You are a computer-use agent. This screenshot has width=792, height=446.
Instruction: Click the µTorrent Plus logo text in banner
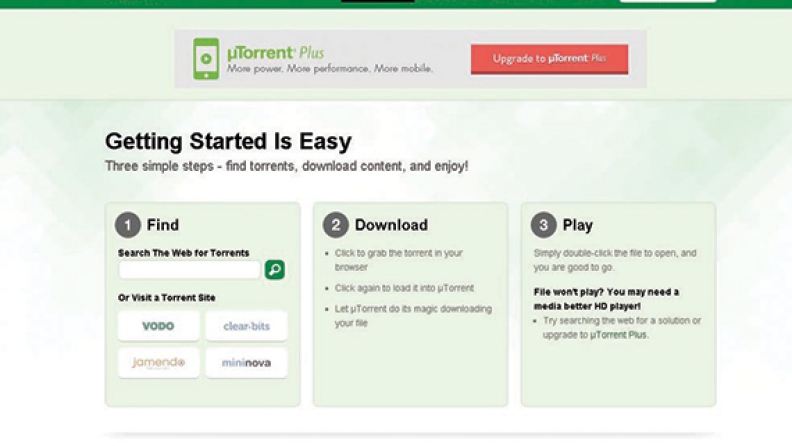click(276, 53)
